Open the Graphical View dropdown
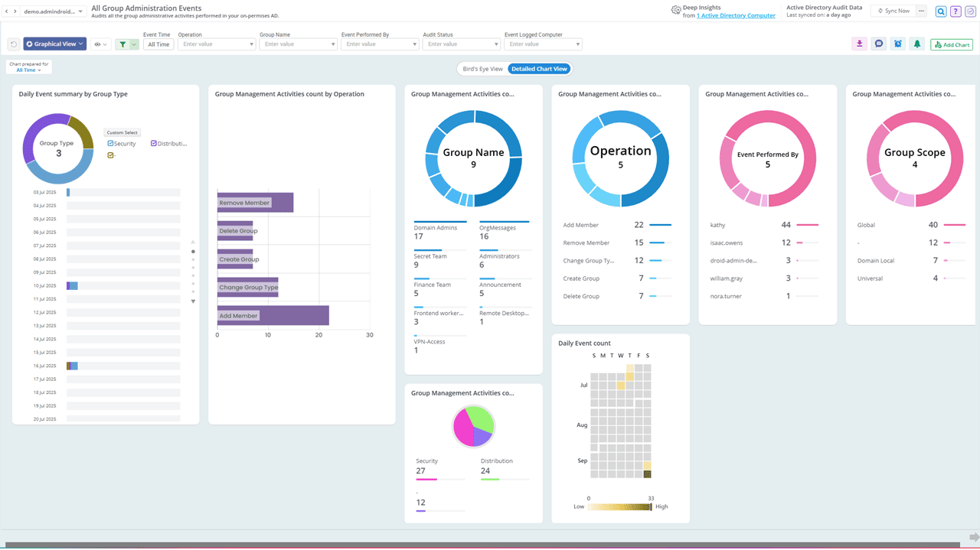Image resolution: width=980 pixels, height=550 pixels. (54, 44)
